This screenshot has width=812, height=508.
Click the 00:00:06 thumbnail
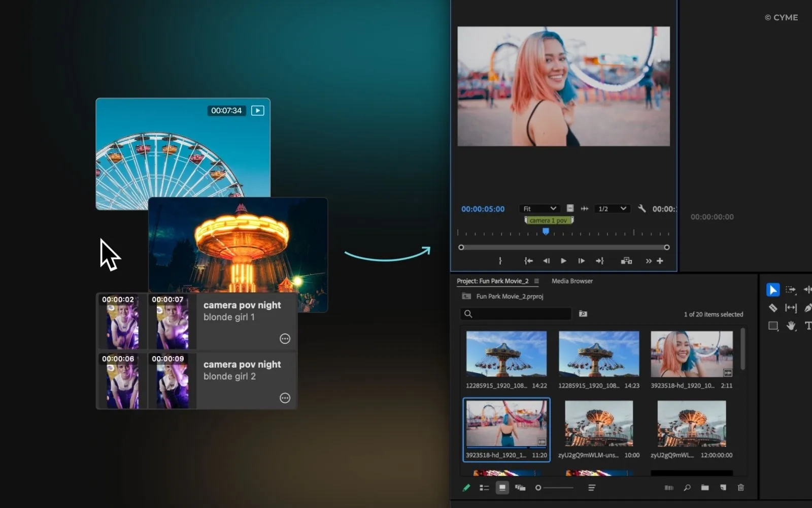[x=122, y=381]
